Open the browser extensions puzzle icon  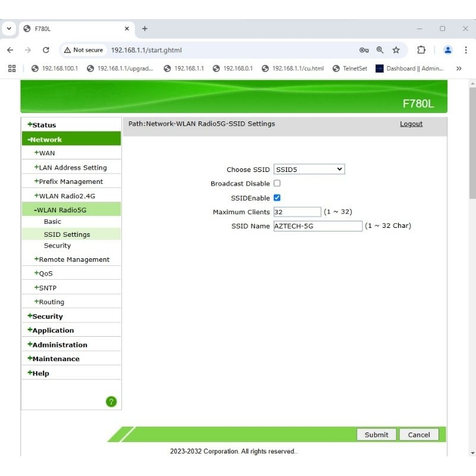[x=421, y=50]
